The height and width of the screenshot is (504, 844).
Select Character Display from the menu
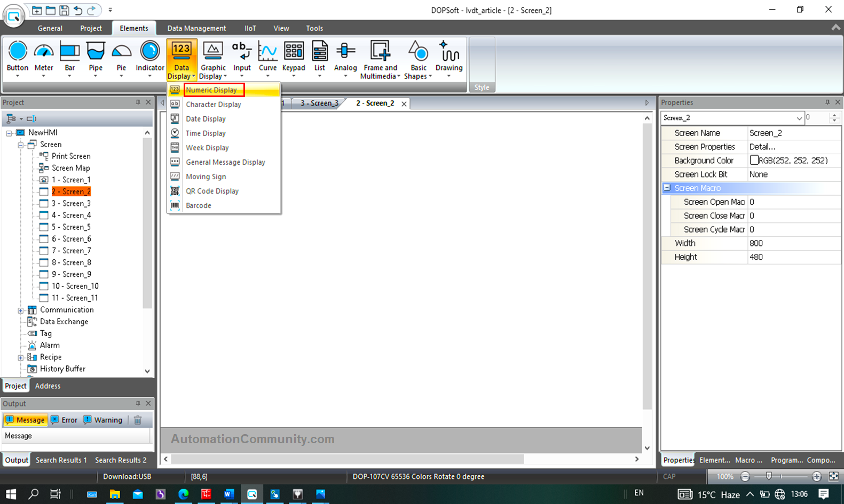213,105
